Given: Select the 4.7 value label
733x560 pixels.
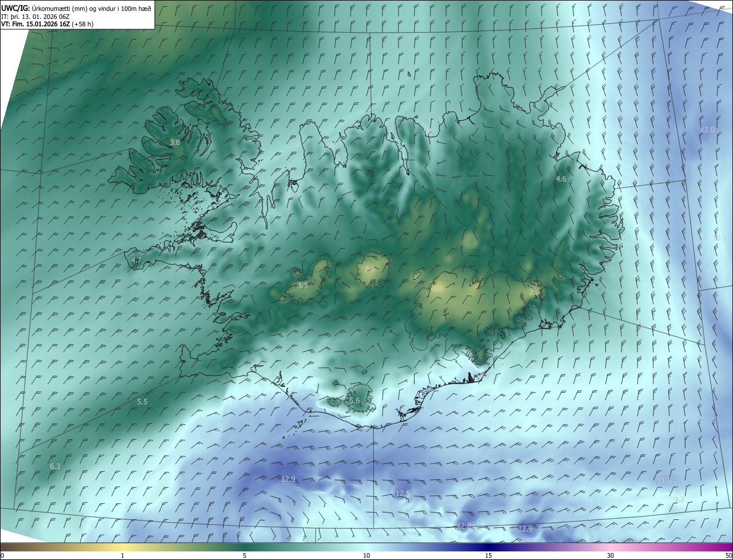Looking at the screenshot, I should (x=136, y=260).
